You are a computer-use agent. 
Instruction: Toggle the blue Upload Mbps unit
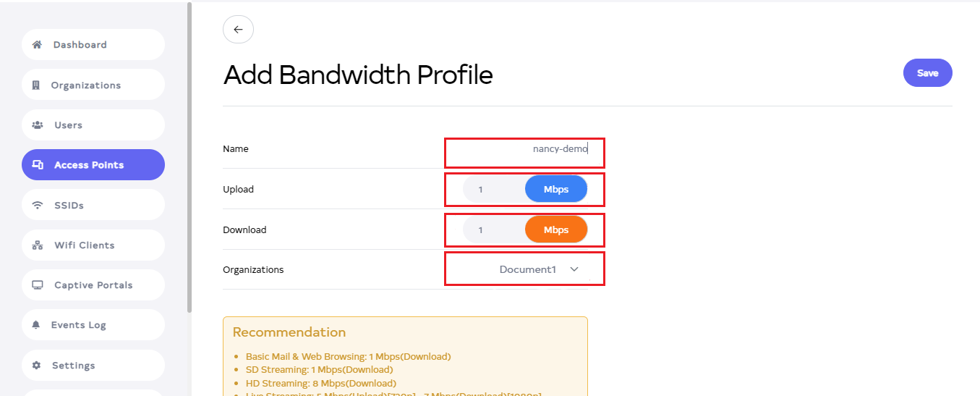(x=555, y=190)
